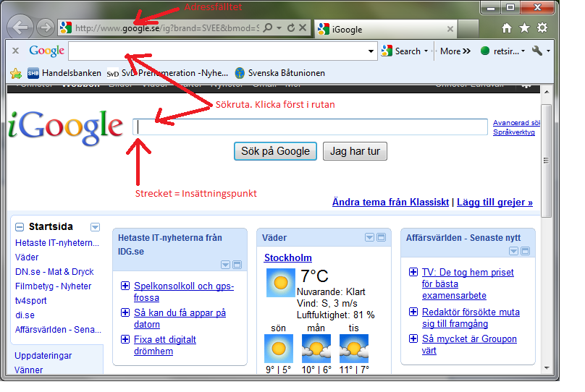Select DN.se - Mat & Dryck in sidebar
The height and width of the screenshot is (392, 585).
[x=54, y=272]
